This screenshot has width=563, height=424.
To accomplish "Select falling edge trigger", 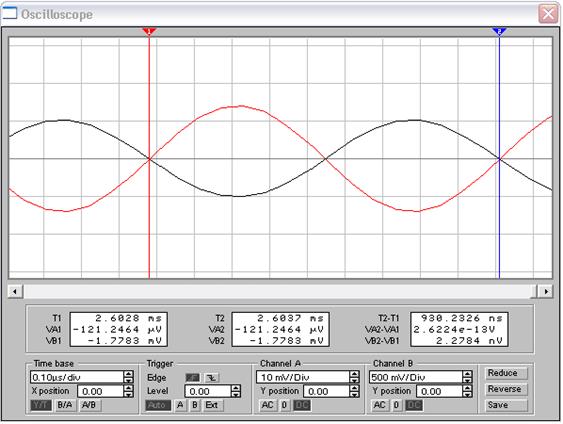I will (212, 378).
